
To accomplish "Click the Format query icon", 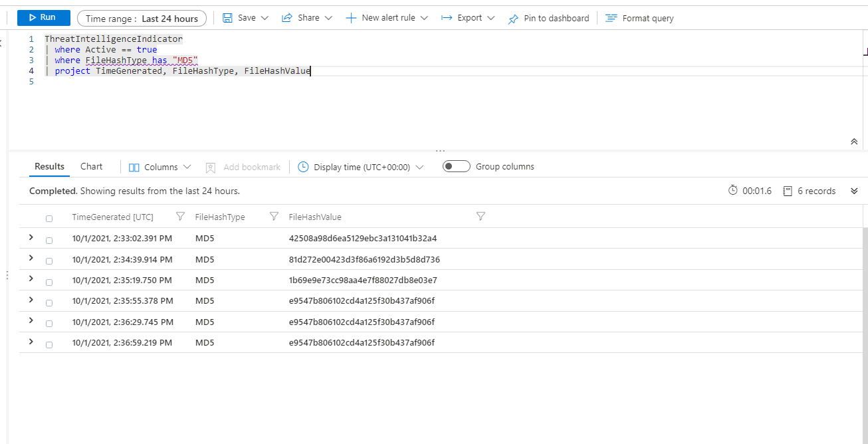I will click(x=611, y=18).
